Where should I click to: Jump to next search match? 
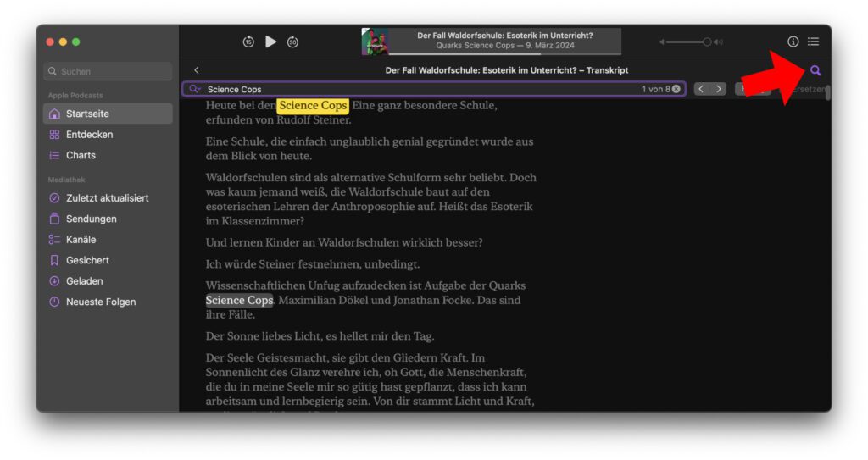click(719, 89)
